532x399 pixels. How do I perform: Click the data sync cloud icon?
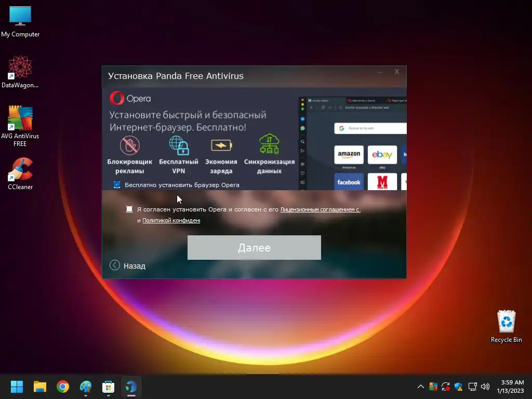[269, 144]
